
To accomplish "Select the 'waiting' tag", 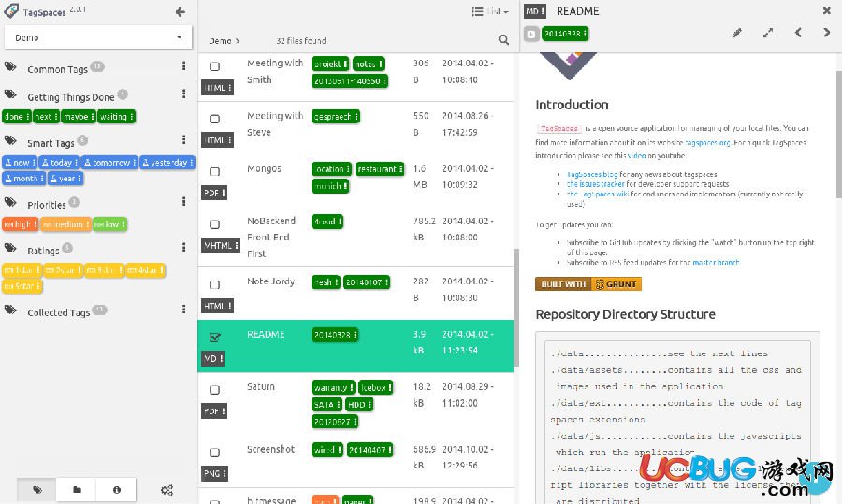I will click(x=117, y=117).
